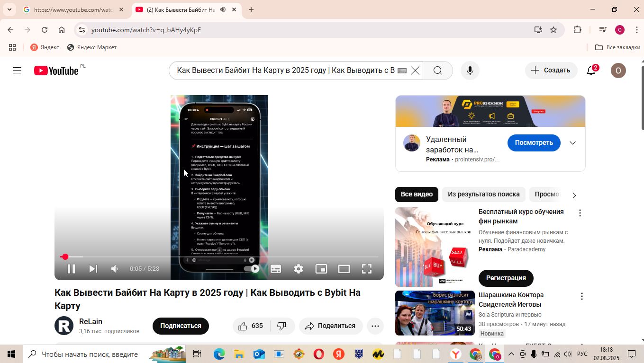Open tab search dropdown arrow

point(9,9)
